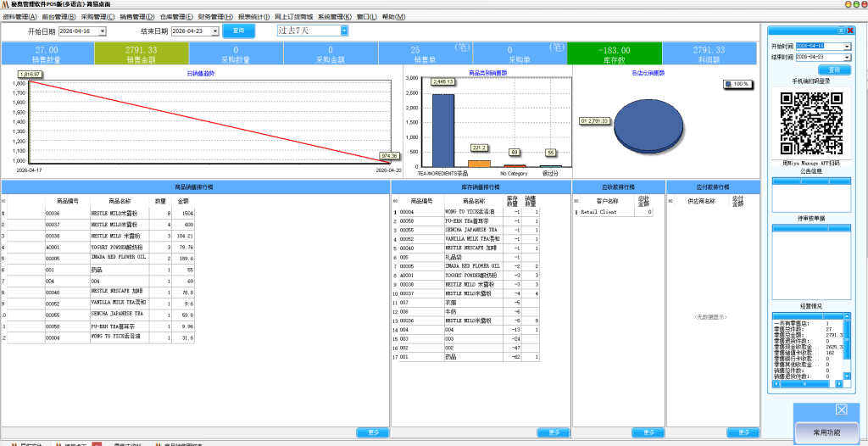
Task: Open the 开始时间 dropdown in the right panel
Action: (847, 46)
